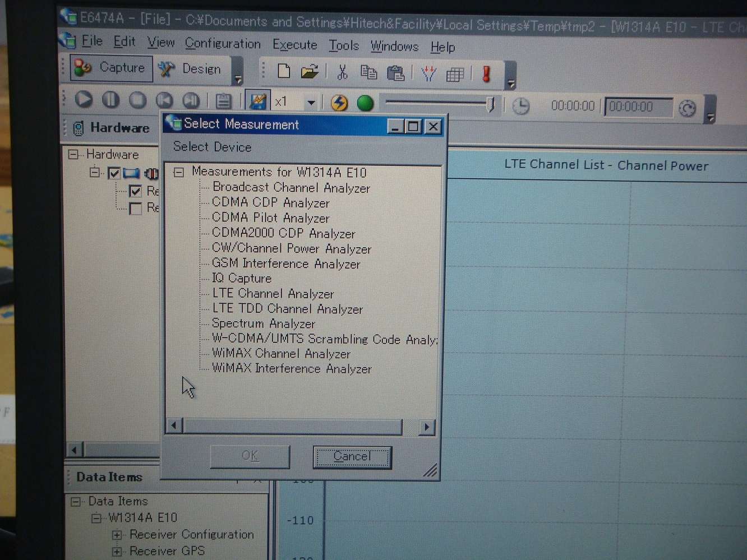Image resolution: width=747 pixels, height=560 pixels.
Task: Click the playback position slider handle
Action: tap(490, 104)
